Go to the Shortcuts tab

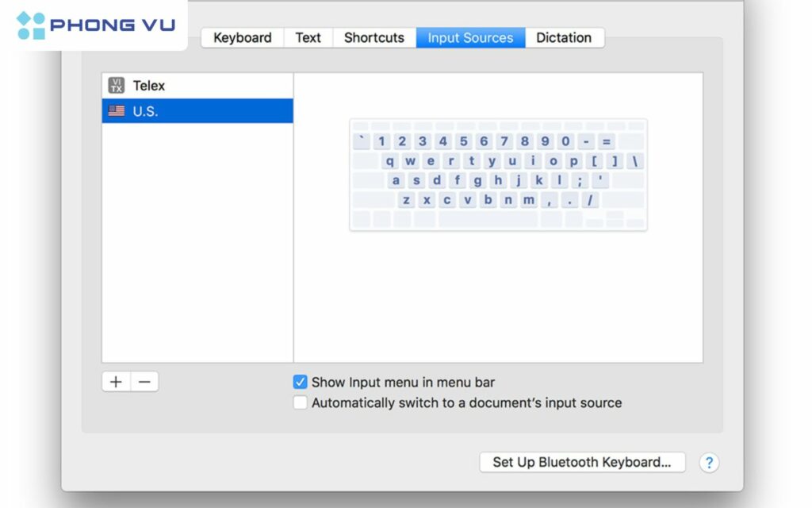pyautogui.click(x=374, y=37)
